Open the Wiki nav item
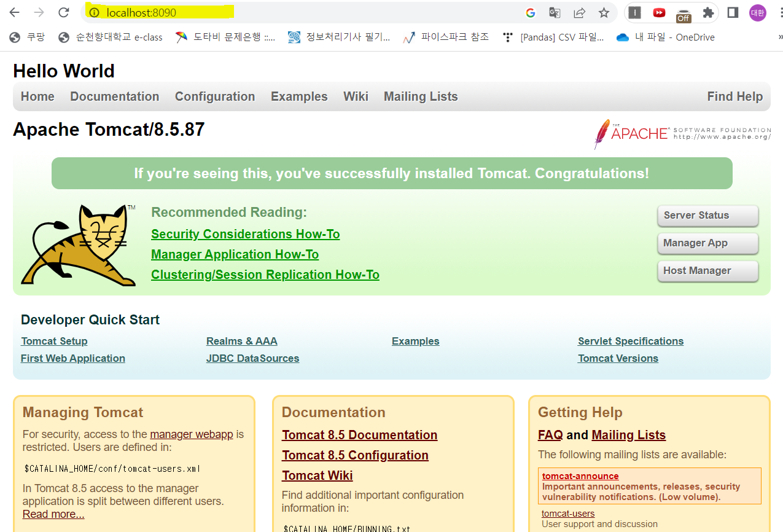Screen dimensions: 783x532 coord(356,96)
